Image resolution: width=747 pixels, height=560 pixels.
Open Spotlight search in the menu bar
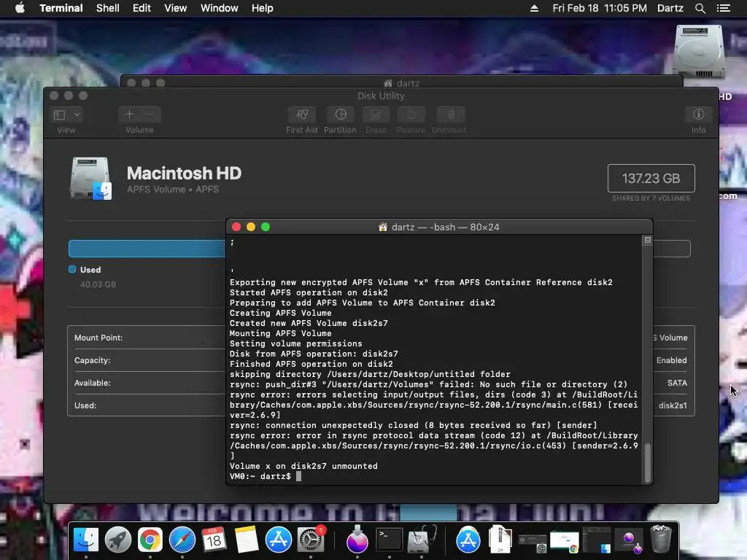pos(700,8)
